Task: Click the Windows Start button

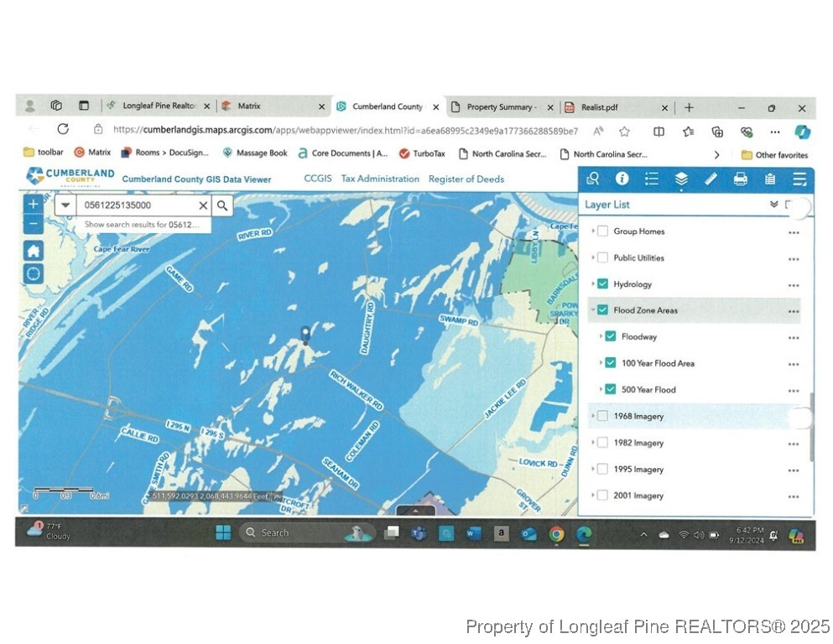Action: click(x=223, y=532)
